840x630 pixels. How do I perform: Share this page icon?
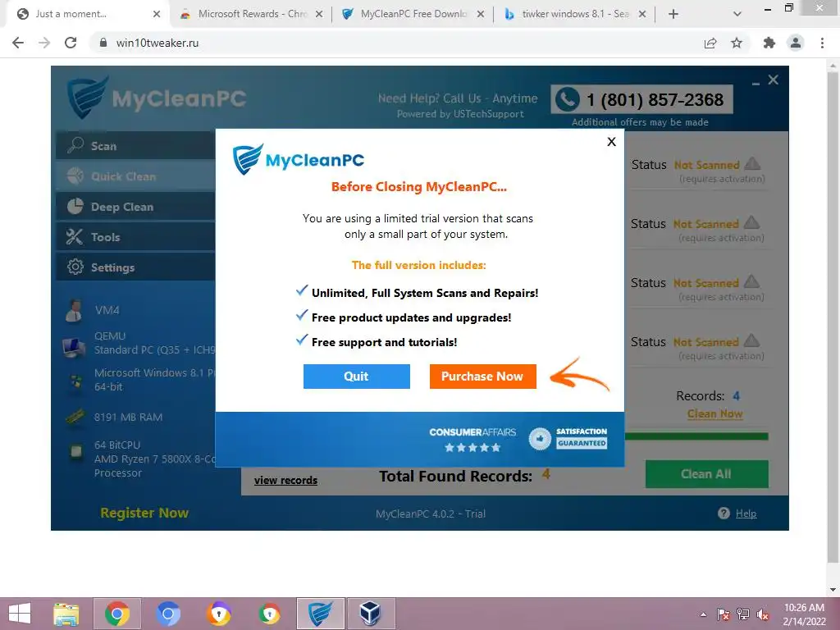pyautogui.click(x=710, y=43)
